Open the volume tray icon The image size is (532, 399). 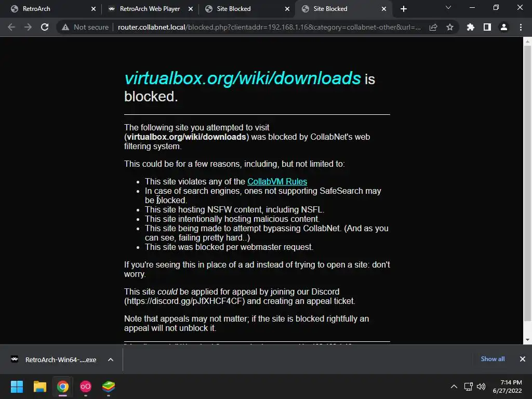click(x=481, y=387)
